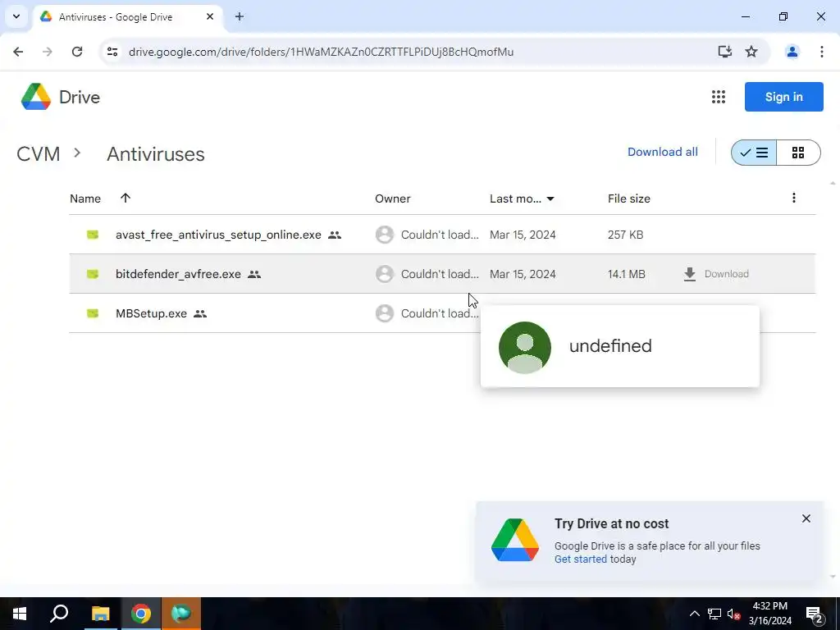840x630 pixels.
Task: Install app icon in address bar
Action: tap(725, 52)
